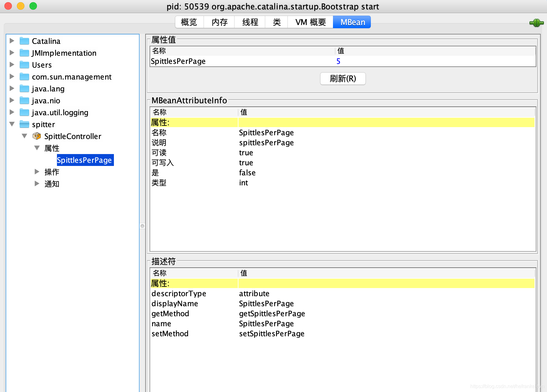The height and width of the screenshot is (392, 547).
Task: Select the setMethod value setSpittlesPerPage
Action: (x=272, y=334)
